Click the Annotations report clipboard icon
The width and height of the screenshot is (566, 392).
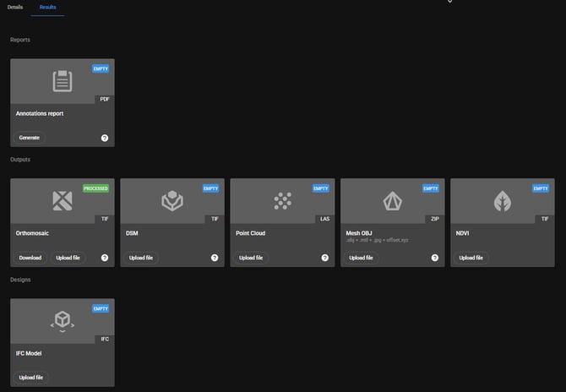click(x=62, y=81)
